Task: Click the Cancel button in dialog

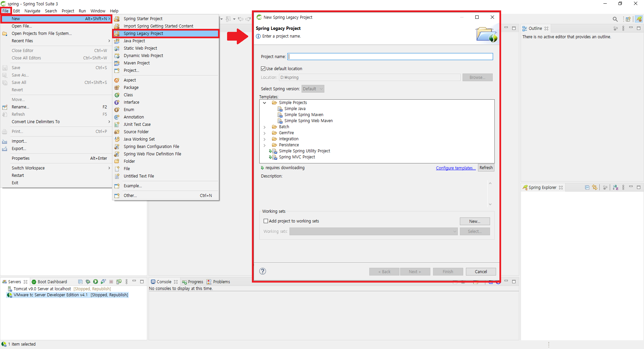Action: [x=481, y=272]
